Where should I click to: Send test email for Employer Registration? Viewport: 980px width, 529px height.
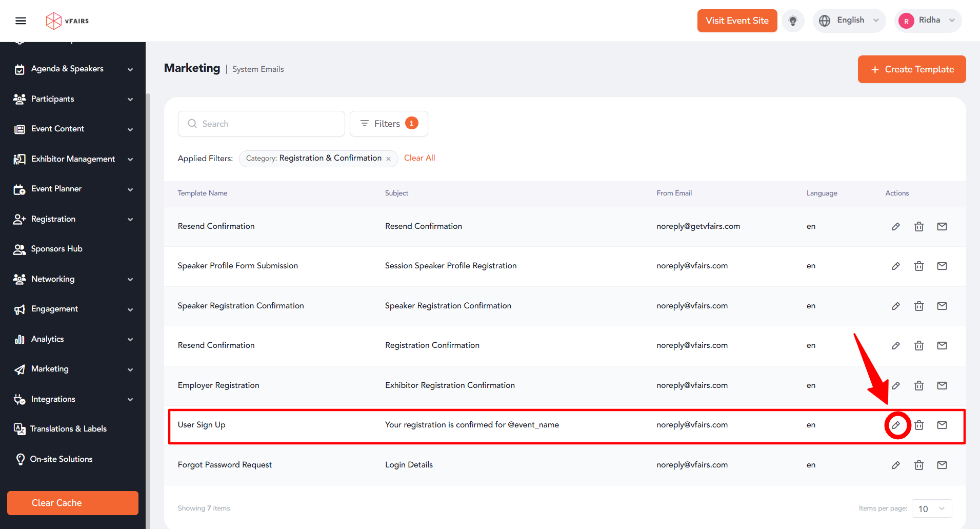(x=942, y=385)
